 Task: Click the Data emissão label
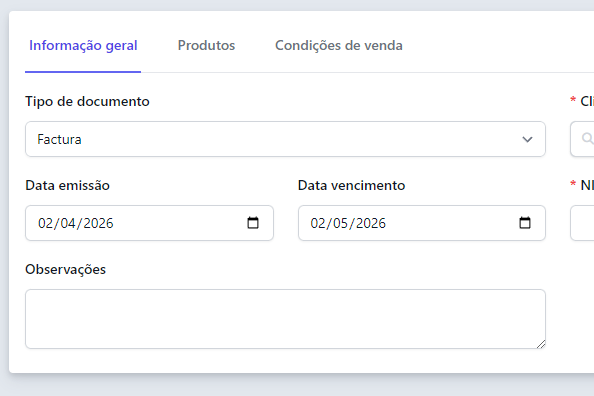67,186
